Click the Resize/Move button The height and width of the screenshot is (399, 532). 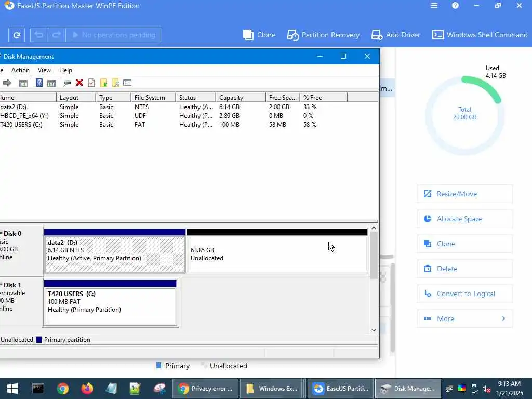(464, 194)
